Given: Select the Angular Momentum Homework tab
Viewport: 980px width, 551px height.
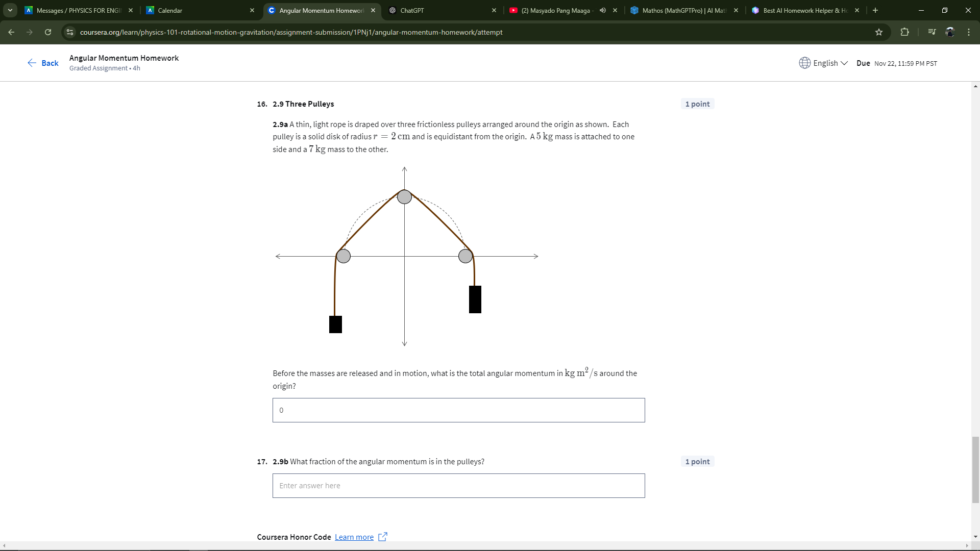Looking at the screenshot, I should [x=322, y=10].
